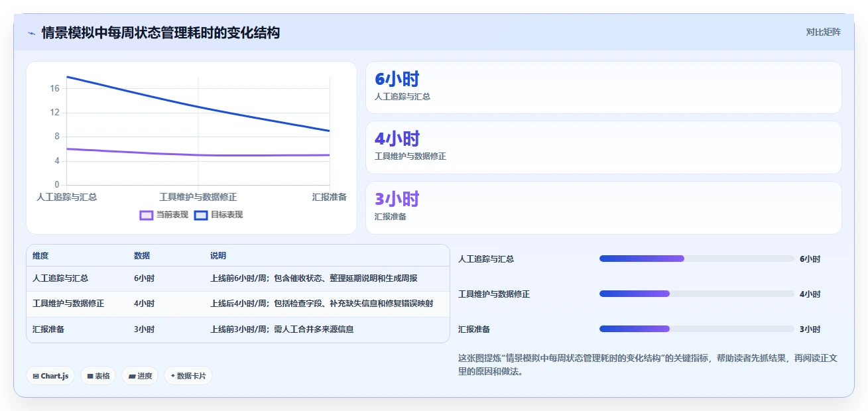Click the 对比矩阵 label in header
Screen dimensions: 868x411
823,32
